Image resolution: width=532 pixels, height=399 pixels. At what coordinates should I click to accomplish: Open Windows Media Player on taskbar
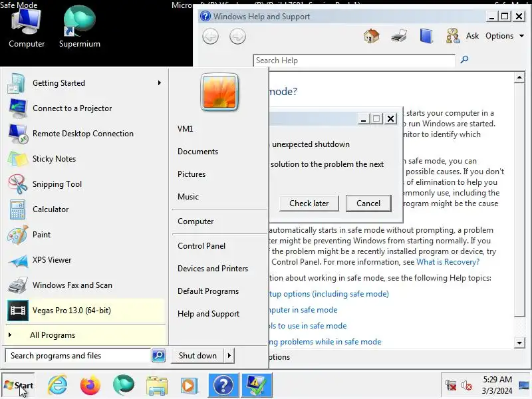[189, 386]
